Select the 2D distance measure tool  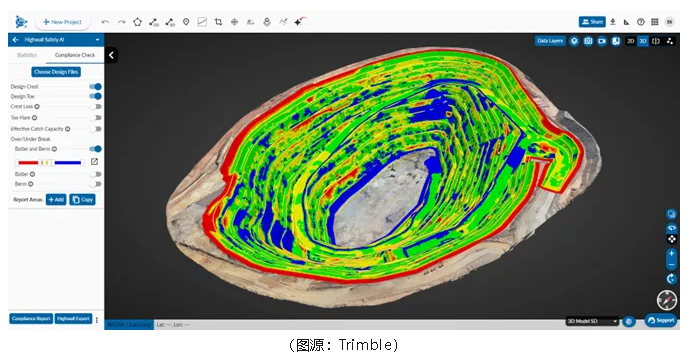154,22
